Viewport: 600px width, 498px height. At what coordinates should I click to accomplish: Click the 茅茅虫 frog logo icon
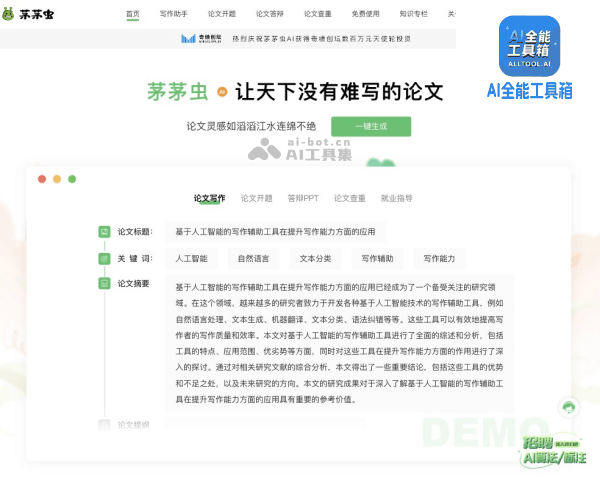coord(8,14)
